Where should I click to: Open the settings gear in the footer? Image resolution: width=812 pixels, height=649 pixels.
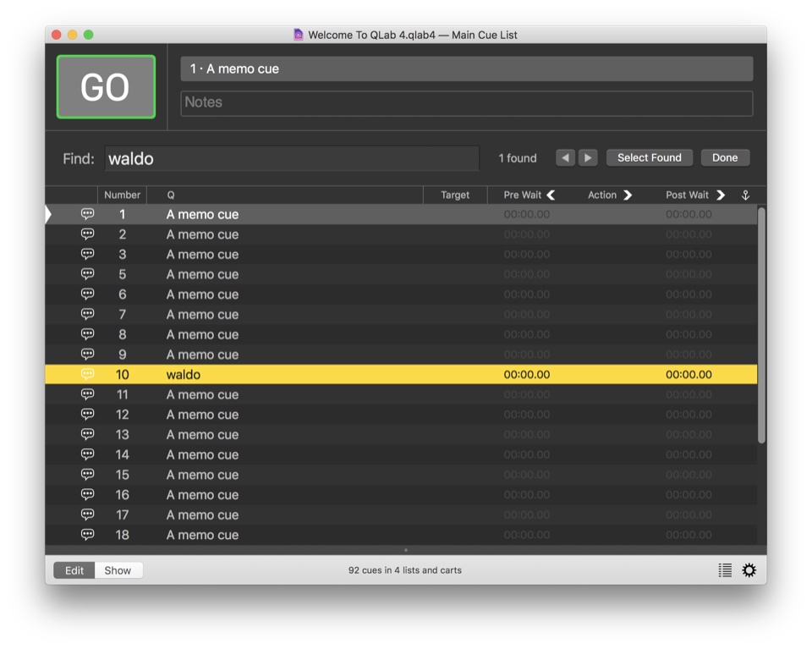click(749, 570)
